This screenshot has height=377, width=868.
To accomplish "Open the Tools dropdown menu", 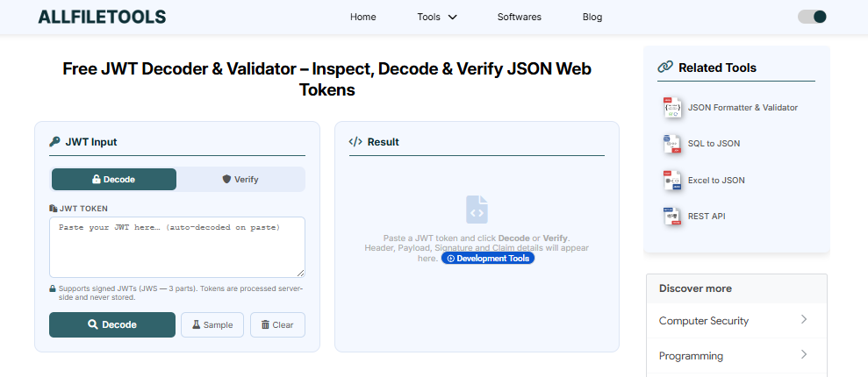I will 437,17.
